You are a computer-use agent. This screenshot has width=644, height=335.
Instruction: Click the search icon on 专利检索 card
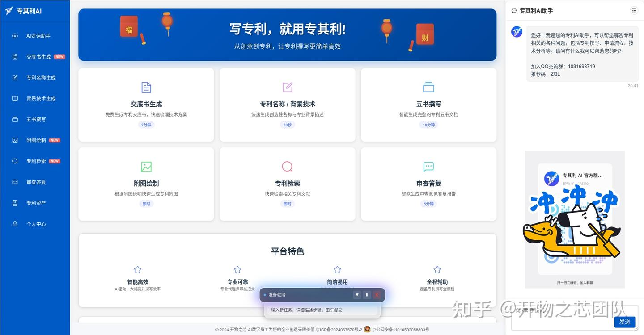click(288, 167)
